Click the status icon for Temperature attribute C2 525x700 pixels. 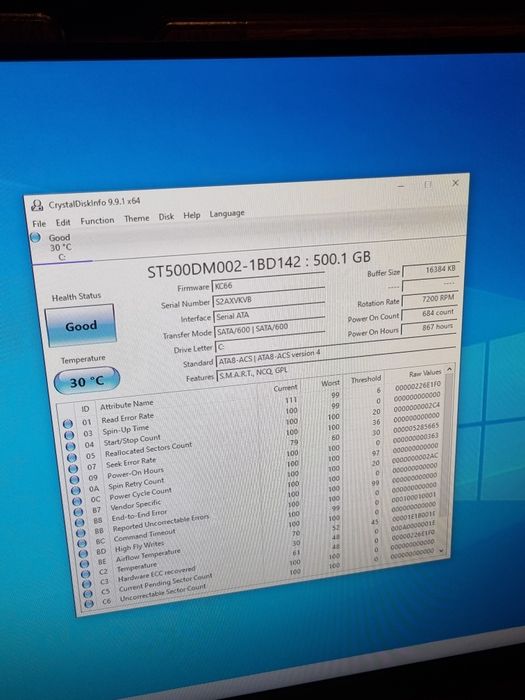[86, 574]
